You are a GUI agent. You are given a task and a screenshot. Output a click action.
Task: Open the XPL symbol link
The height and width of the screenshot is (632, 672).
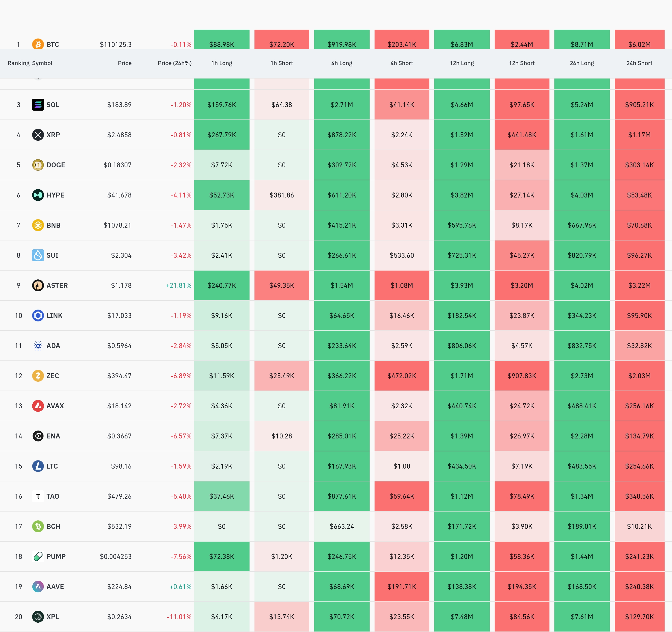52,616
